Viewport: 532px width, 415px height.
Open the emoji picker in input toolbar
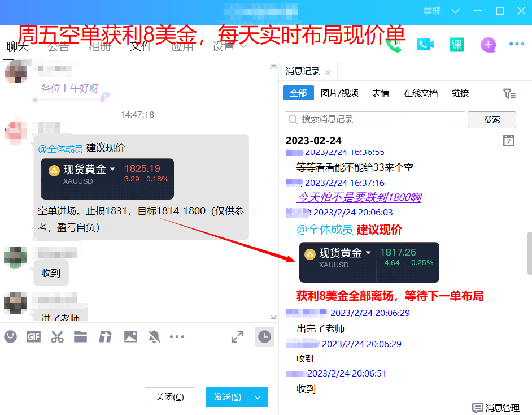10,337
